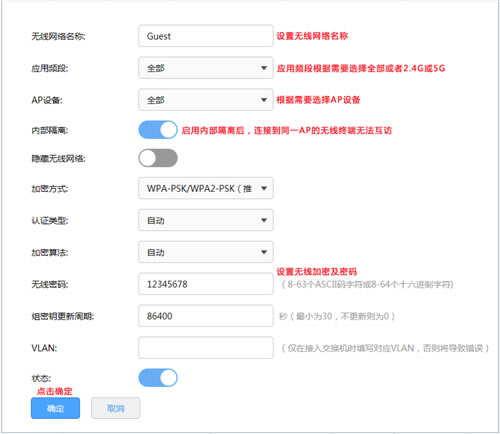Screen dimensions: 500x434
Task: Click the arrow icon of 应用频段 selector
Action: [264, 68]
